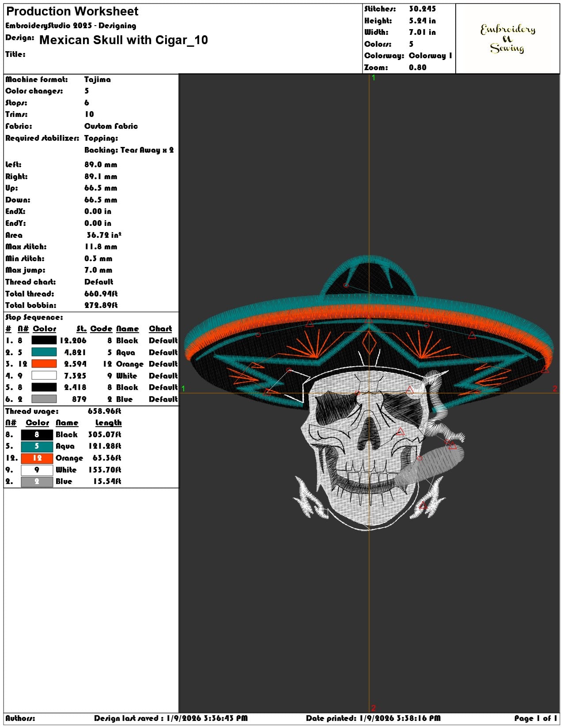This screenshot has width=563, height=728.
Task: Click the stitches value 30,245
Action: [x=422, y=9]
